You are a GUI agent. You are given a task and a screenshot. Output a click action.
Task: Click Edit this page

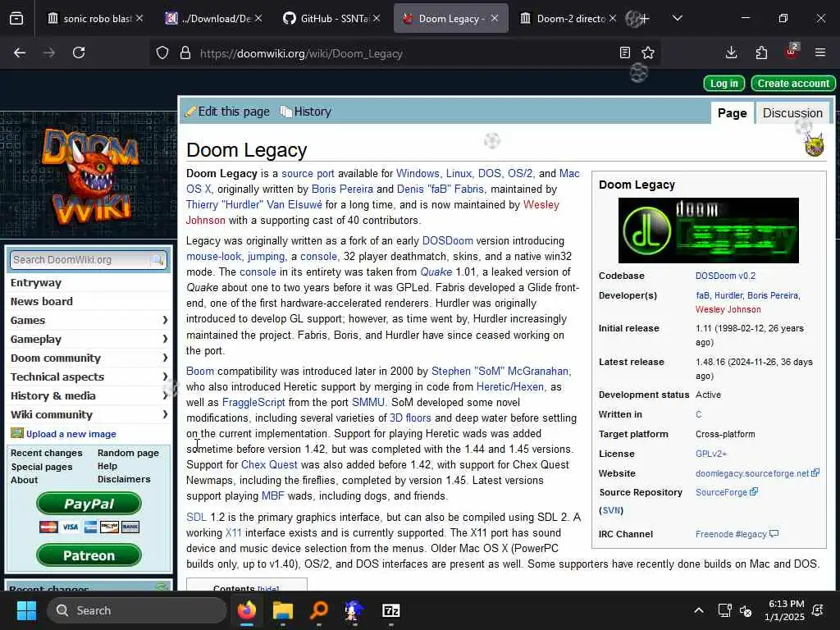[x=227, y=112]
